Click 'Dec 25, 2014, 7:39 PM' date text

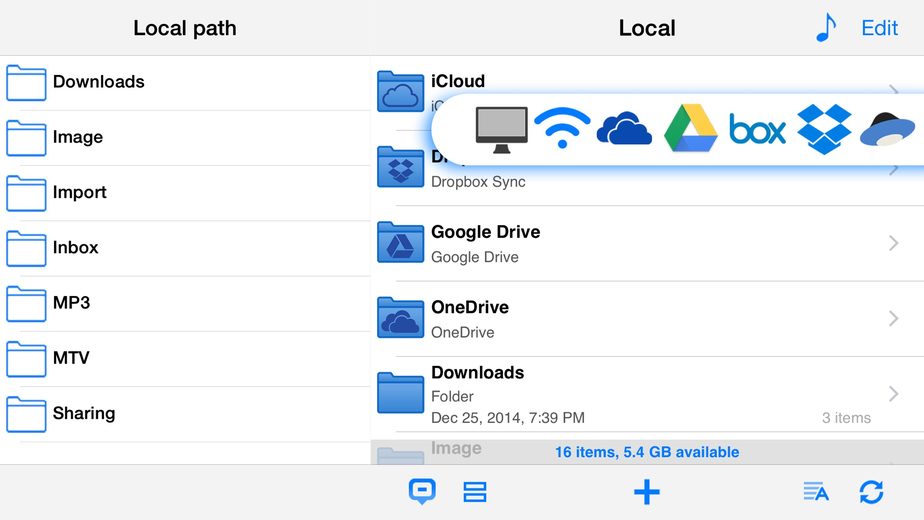click(x=508, y=417)
